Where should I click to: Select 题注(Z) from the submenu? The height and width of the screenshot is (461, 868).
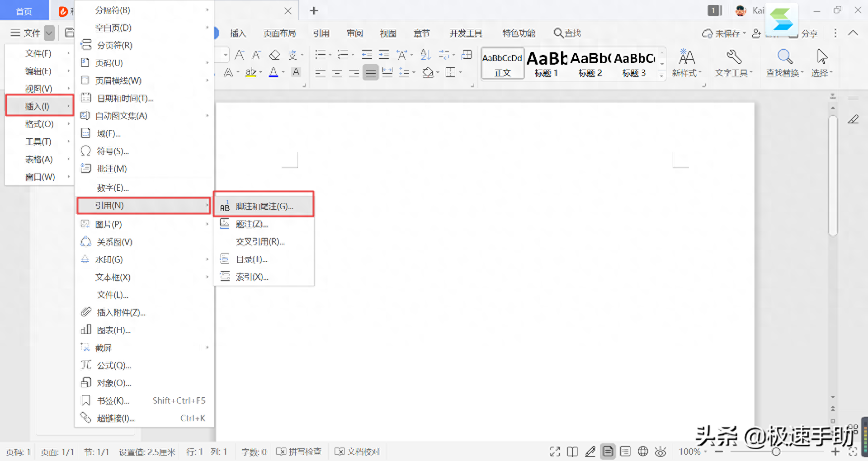tap(264, 224)
